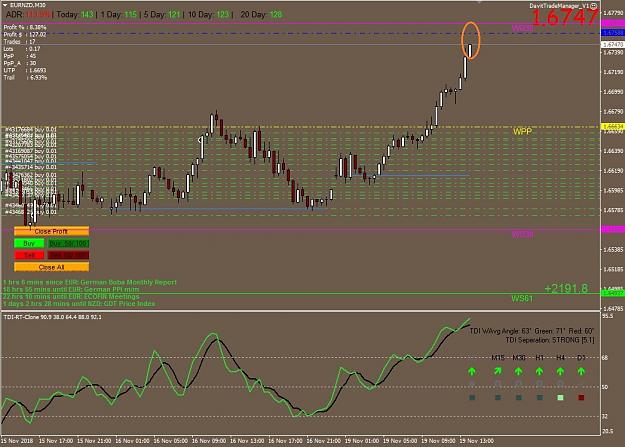Click the orange Close All button

(x=51, y=267)
